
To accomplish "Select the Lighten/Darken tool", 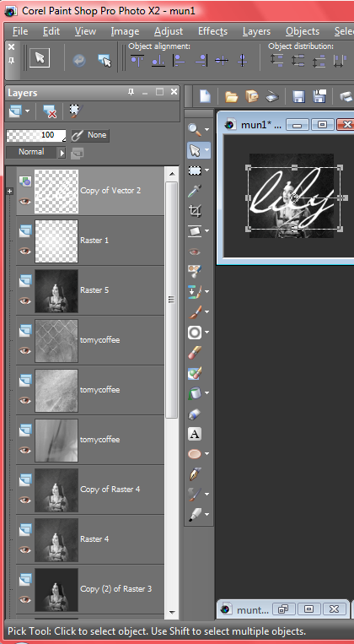I will (195, 333).
